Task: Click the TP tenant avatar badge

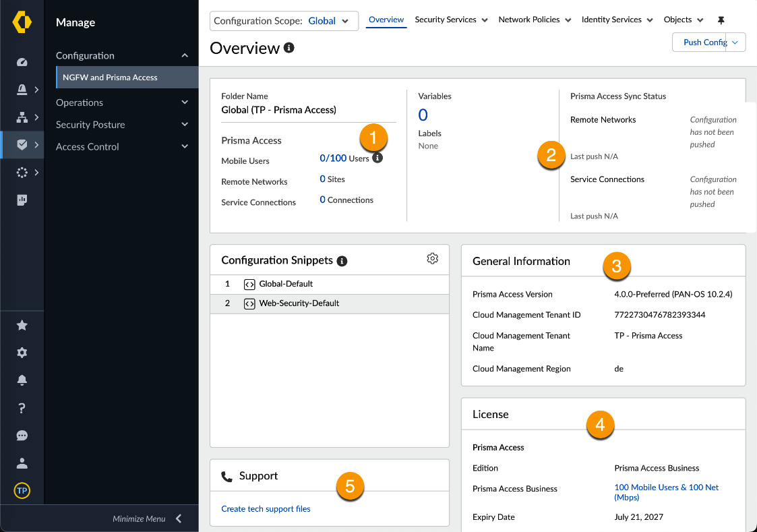Action: [x=22, y=490]
